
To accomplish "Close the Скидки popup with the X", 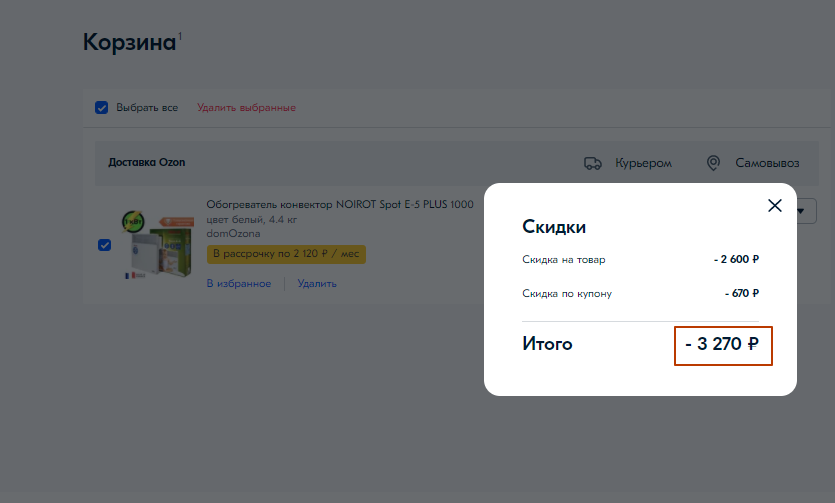I will point(774,205).
